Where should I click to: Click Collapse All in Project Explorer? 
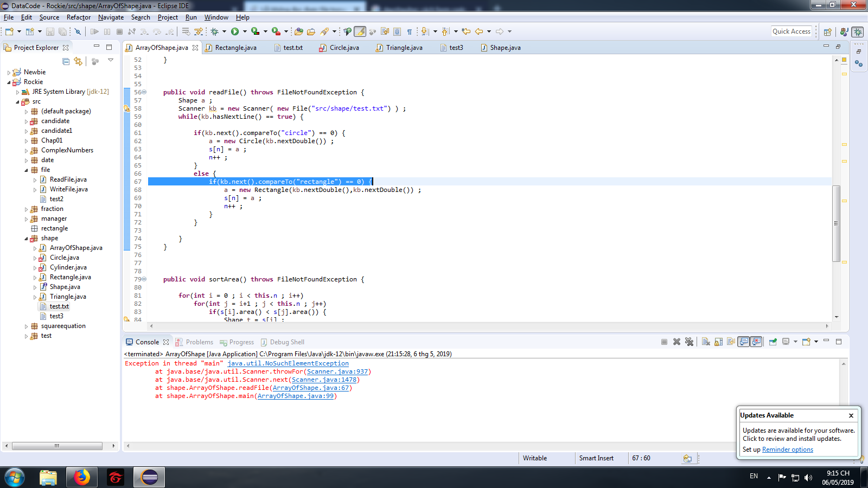coord(66,61)
